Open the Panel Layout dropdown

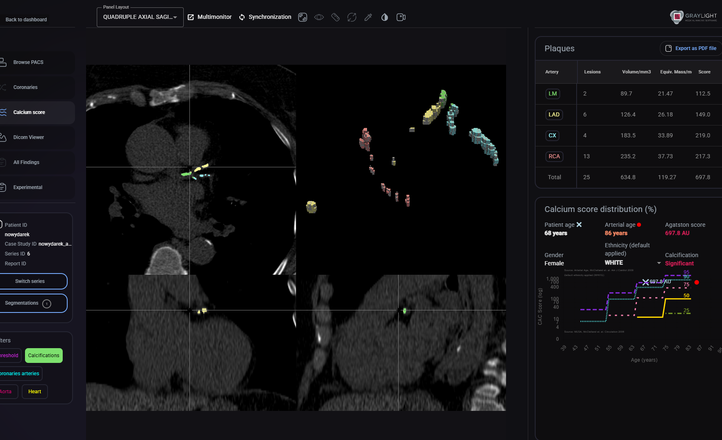point(140,17)
